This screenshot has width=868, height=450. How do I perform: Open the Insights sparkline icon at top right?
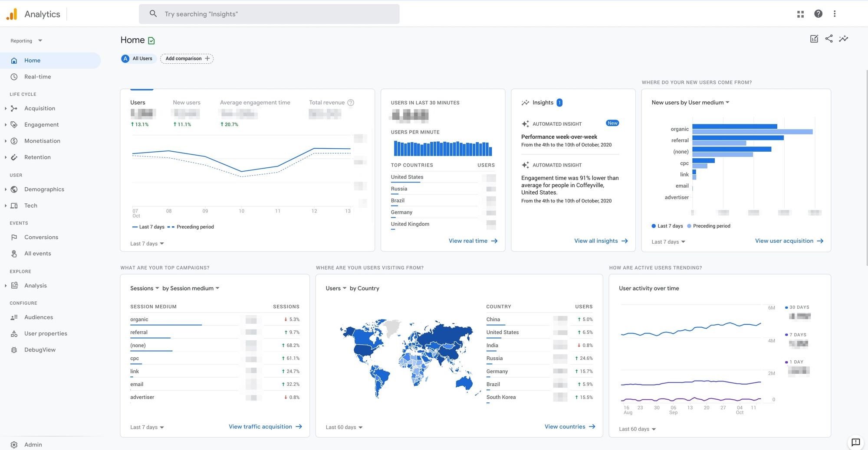(843, 39)
